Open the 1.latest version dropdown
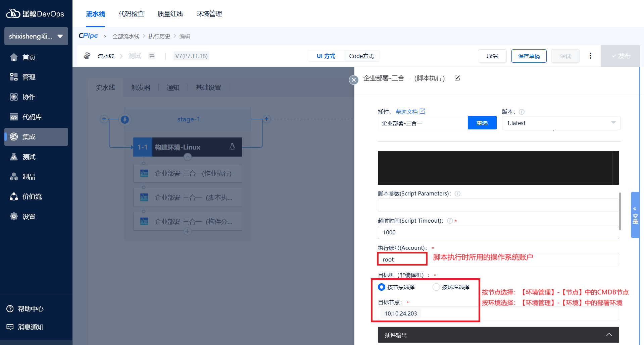 point(561,123)
